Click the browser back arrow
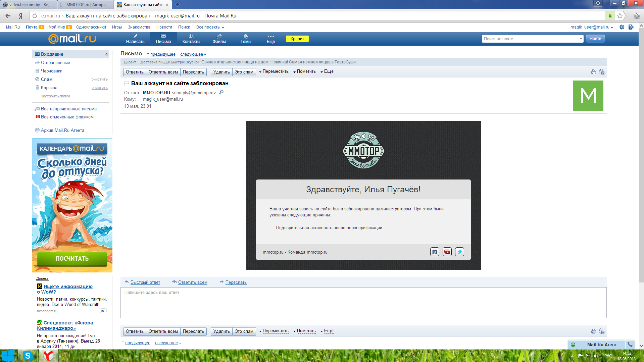This screenshot has width=644, height=362. tap(8, 16)
